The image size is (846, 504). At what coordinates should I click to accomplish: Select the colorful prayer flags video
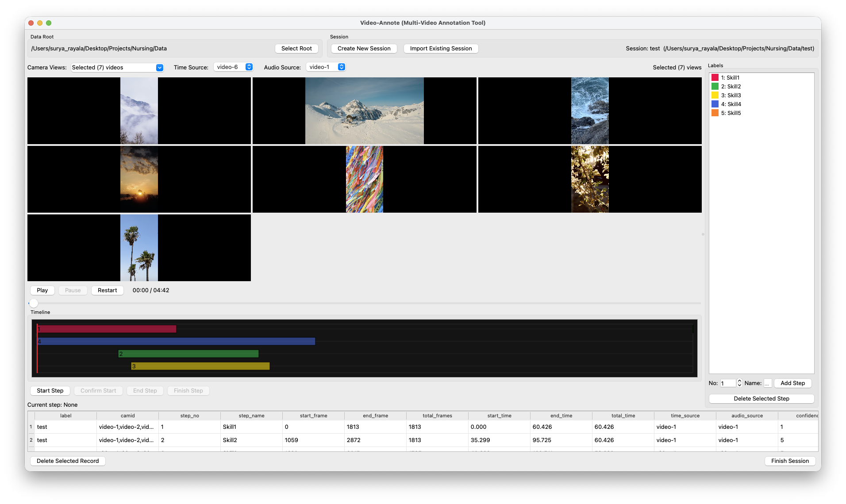coord(364,179)
